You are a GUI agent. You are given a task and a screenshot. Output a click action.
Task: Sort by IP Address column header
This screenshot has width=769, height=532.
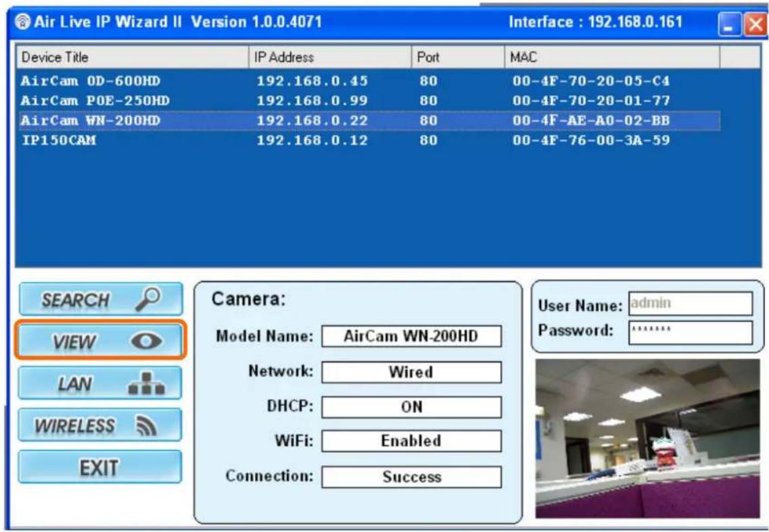pos(330,57)
